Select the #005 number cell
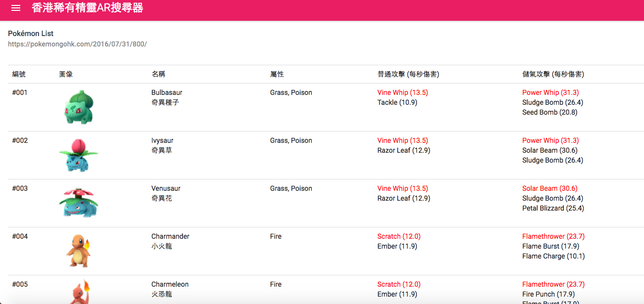This screenshot has width=644, height=304. coord(20,284)
